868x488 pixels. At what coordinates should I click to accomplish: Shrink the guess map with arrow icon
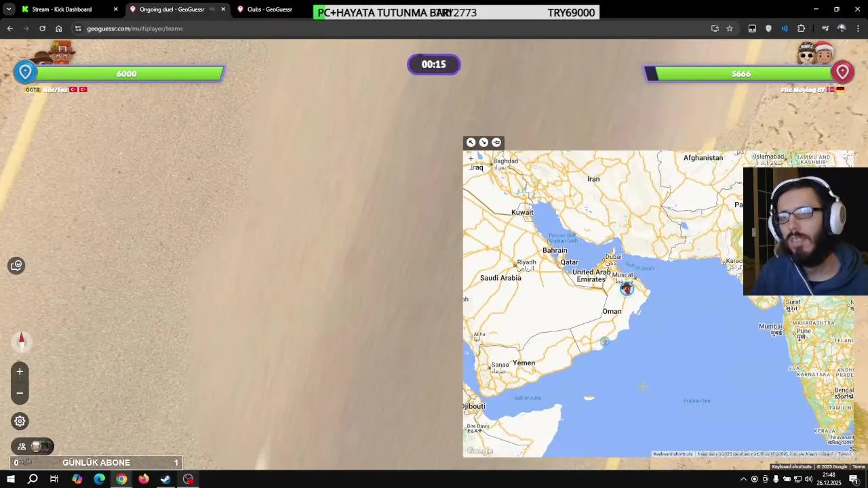484,142
